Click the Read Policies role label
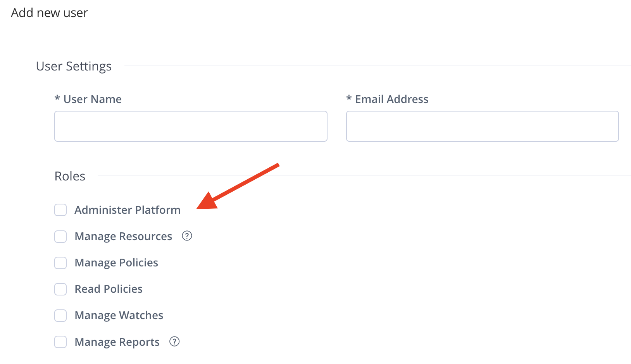 [109, 289]
